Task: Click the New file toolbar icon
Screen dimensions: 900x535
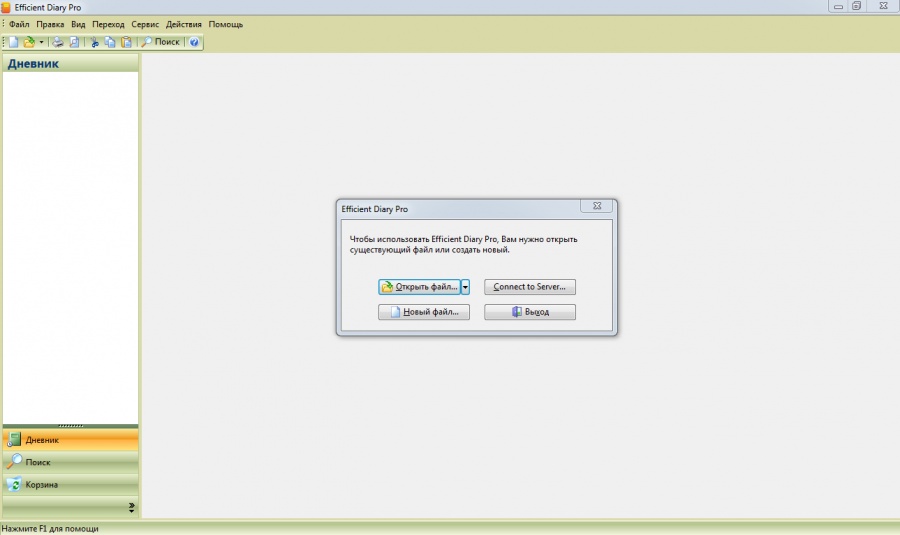Action: pos(13,42)
